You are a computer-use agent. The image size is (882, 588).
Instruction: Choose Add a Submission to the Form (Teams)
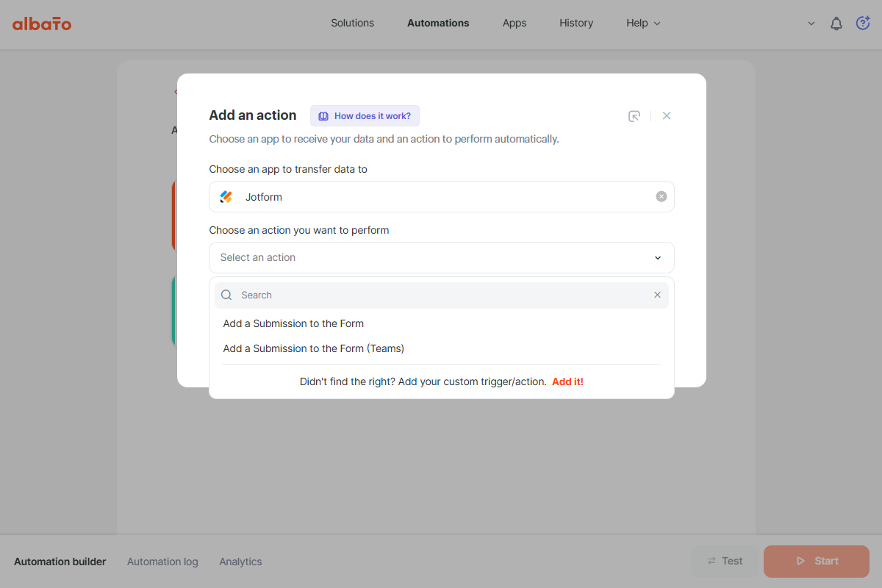point(313,348)
